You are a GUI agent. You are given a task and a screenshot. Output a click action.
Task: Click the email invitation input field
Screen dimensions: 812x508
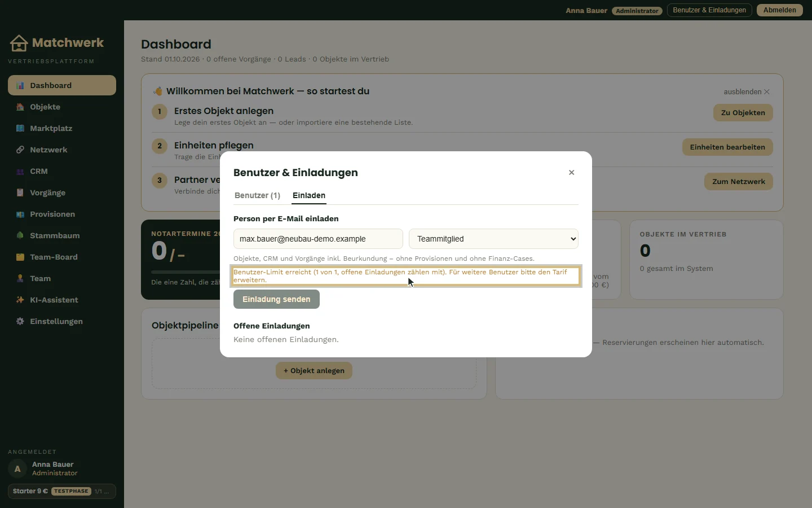[318, 239]
